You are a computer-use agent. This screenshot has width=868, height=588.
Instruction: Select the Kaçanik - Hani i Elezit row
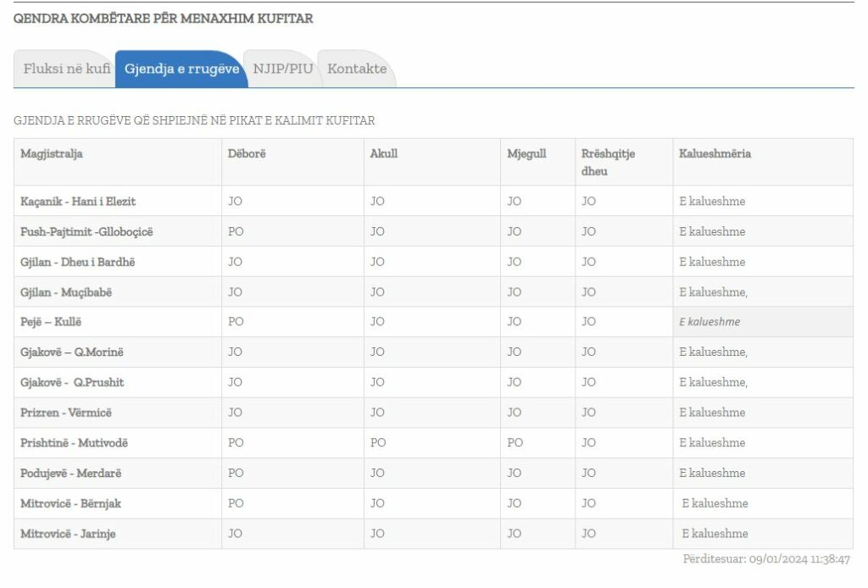tap(433, 201)
